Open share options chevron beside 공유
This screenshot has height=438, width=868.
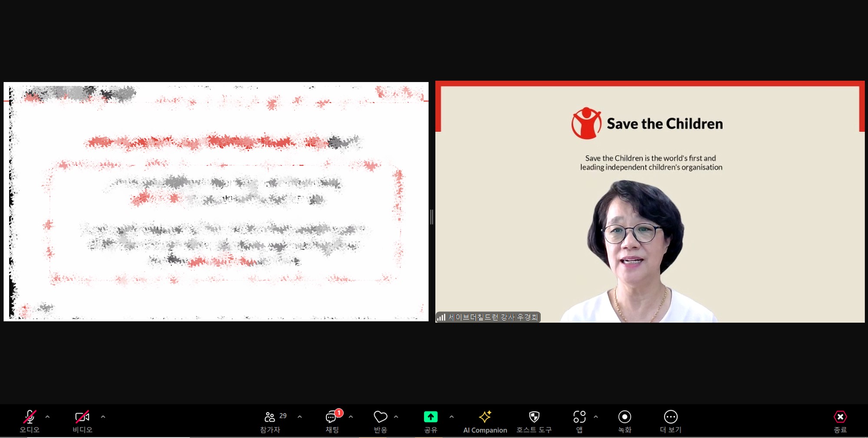[x=451, y=417]
